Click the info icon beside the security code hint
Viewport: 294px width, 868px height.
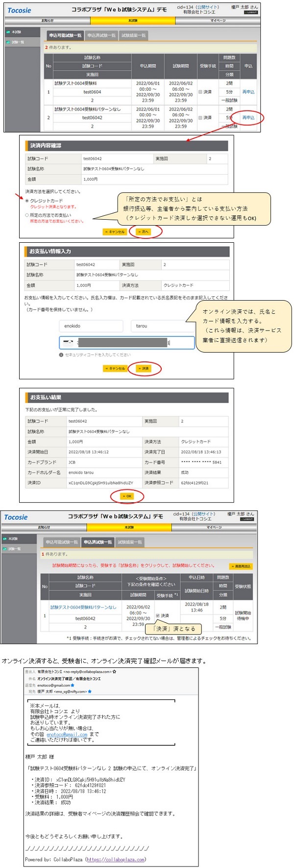(x=61, y=355)
